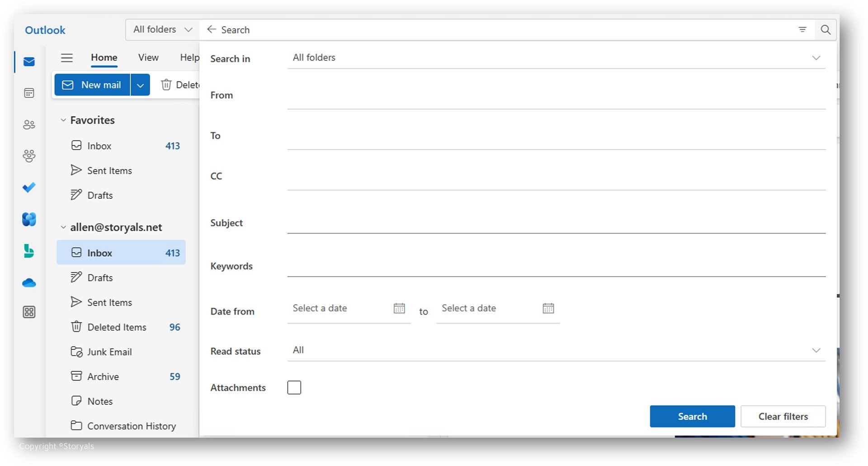868x466 pixels.
Task: Open the Home ribbon tab
Action: click(x=104, y=57)
